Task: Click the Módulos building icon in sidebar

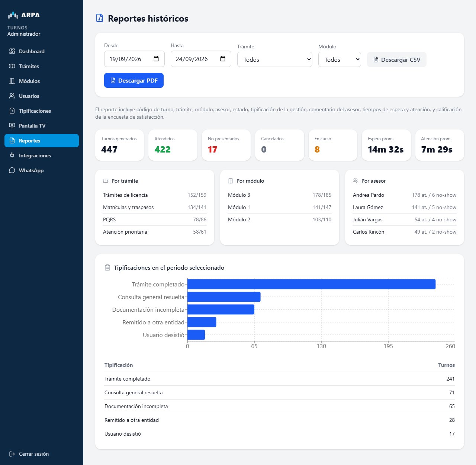Action: click(x=12, y=81)
